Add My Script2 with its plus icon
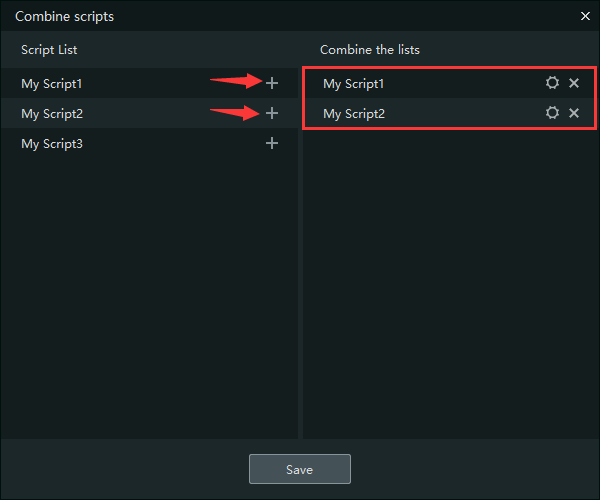600x500 pixels. point(272,113)
